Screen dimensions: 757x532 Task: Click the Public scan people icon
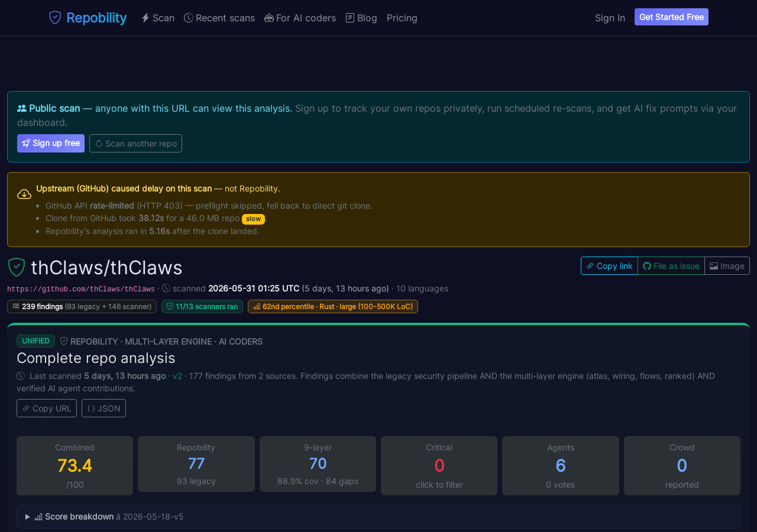tap(22, 108)
